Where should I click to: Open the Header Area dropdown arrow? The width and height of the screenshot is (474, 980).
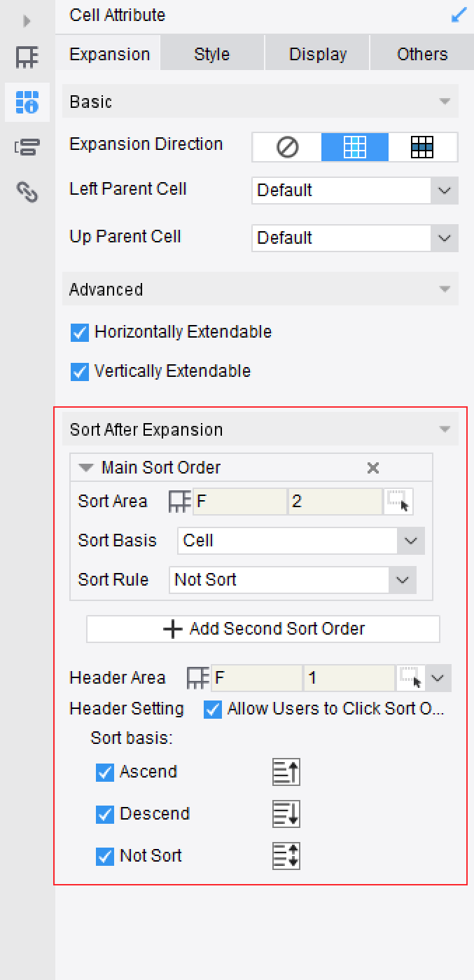click(438, 678)
